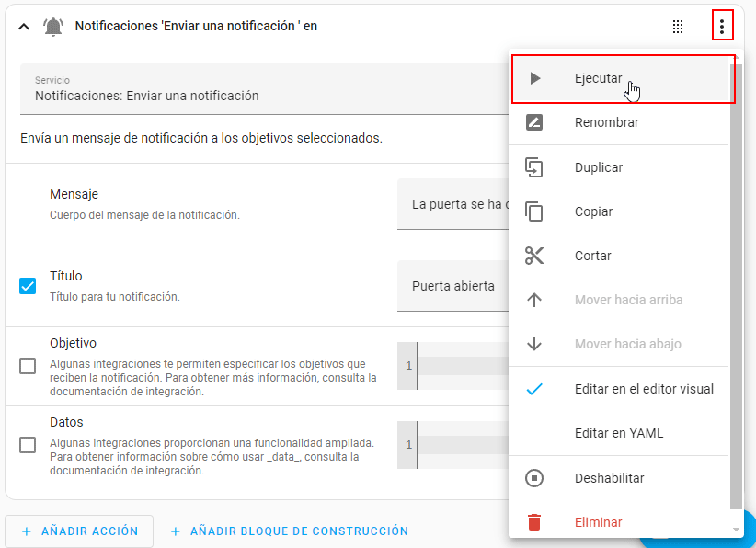
Task: Open the three-dot overflow menu
Action: click(x=722, y=27)
